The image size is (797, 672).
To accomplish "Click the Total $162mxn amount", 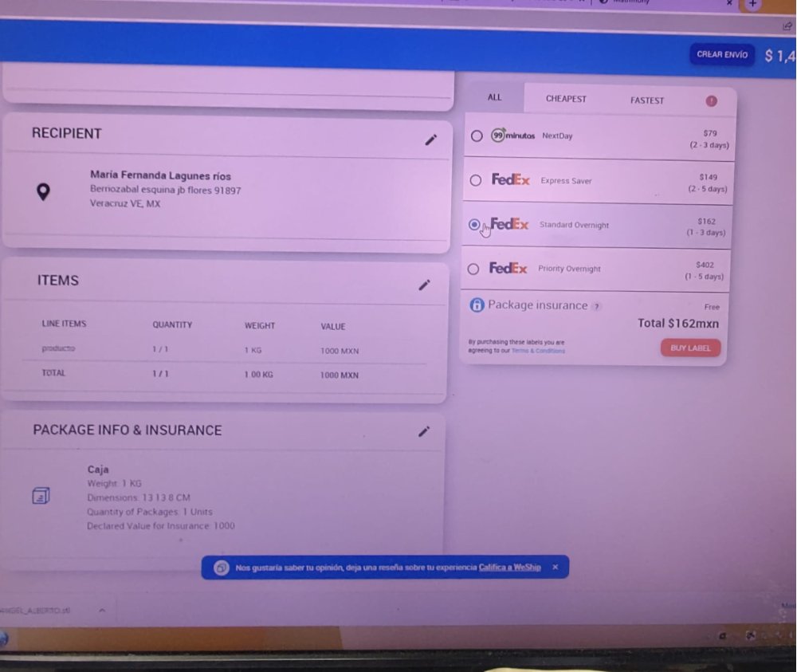I will point(678,324).
